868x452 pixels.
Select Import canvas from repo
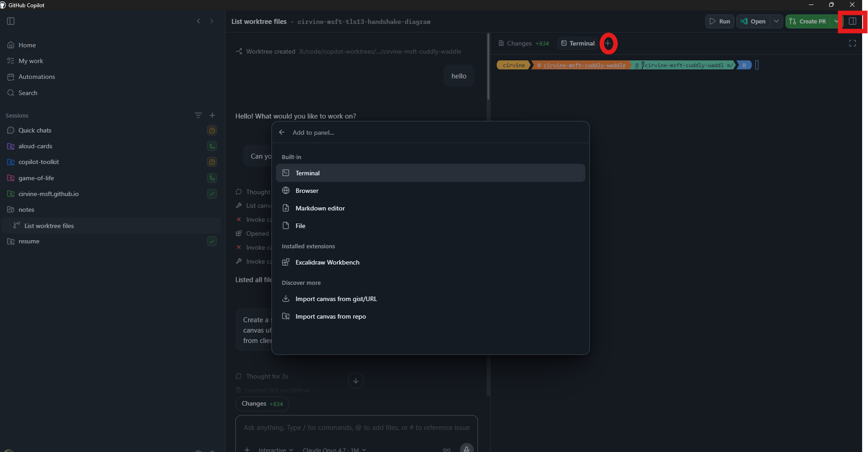point(430,316)
